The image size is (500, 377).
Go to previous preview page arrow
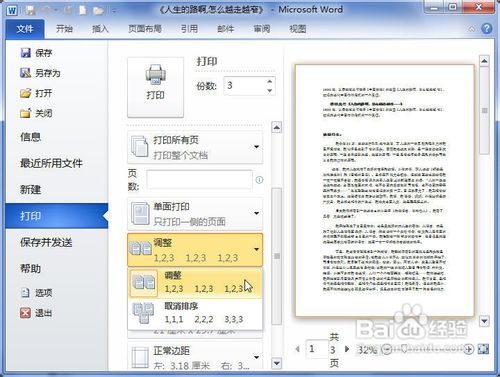click(x=298, y=349)
